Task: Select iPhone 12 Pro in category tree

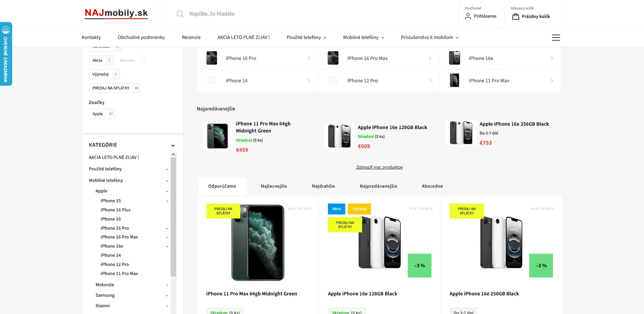Action: point(115,265)
